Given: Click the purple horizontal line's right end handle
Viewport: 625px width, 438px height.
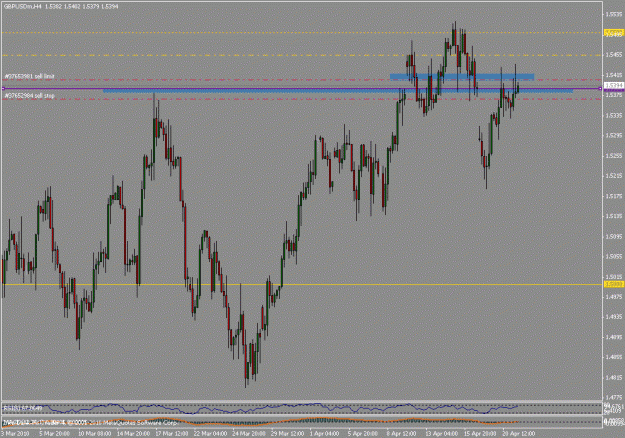Looking at the screenshot, I should pos(600,88).
